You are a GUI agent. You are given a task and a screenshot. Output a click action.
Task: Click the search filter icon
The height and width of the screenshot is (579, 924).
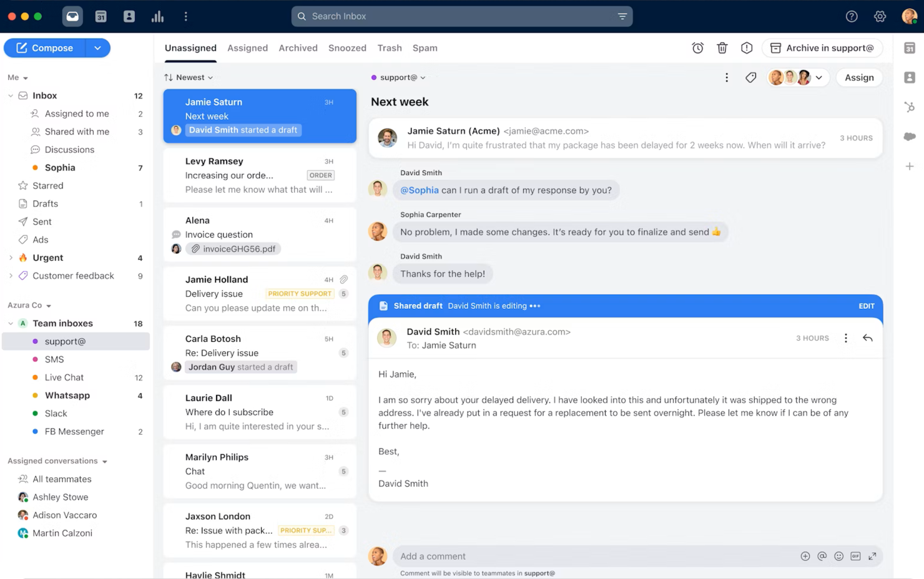click(x=622, y=16)
